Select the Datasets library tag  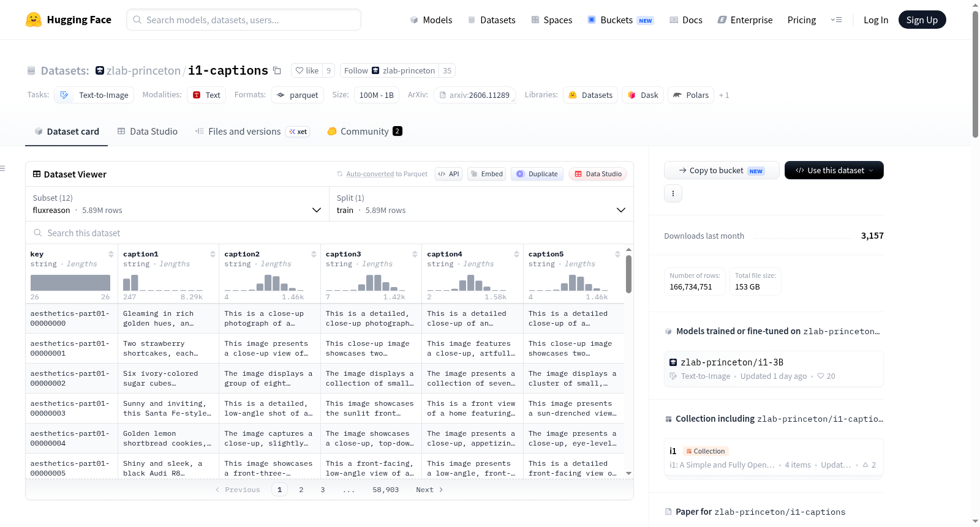click(x=590, y=95)
